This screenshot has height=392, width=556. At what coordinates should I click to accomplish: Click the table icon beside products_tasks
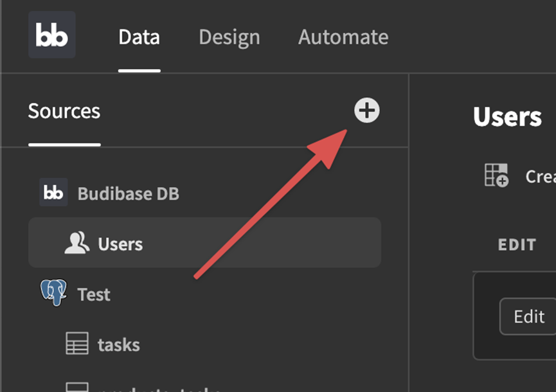pos(77,388)
